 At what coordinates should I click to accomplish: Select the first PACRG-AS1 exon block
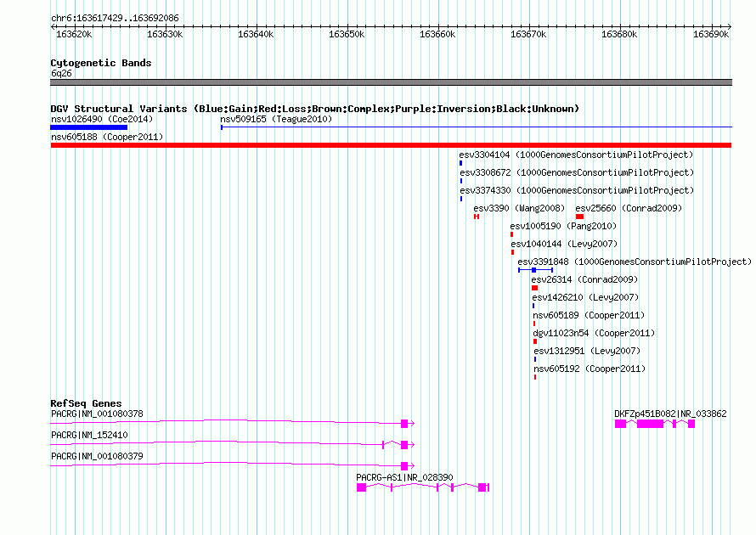[361, 487]
